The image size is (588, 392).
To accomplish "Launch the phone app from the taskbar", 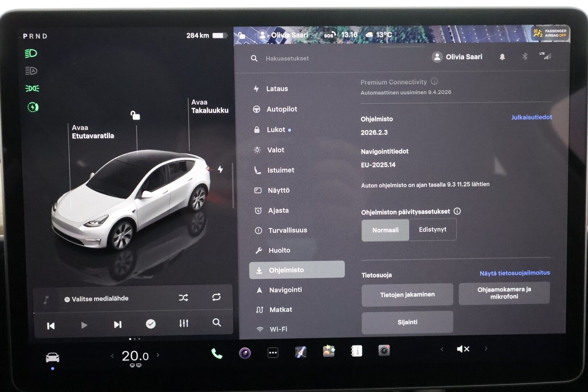I will pyautogui.click(x=217, y=352).
